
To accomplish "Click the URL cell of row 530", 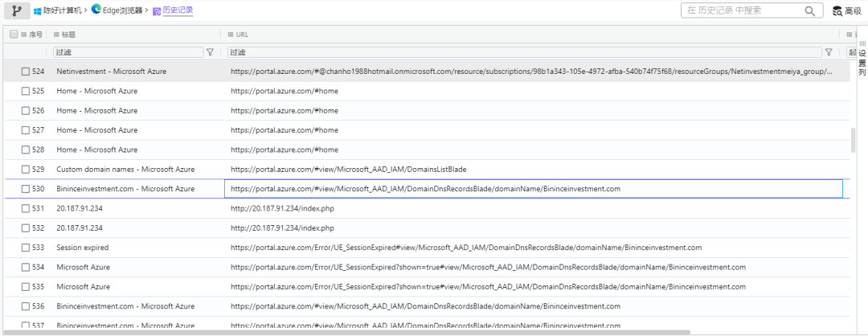I will point(534,189).
